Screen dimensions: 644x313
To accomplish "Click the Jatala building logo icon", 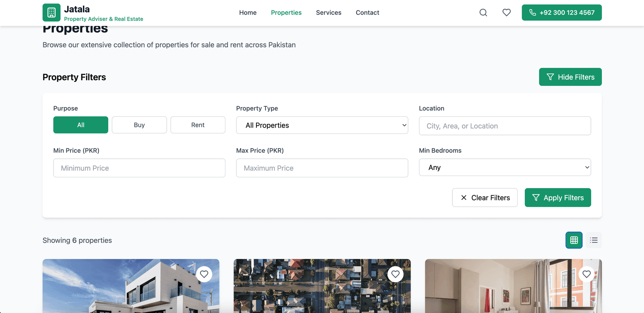I will coord(52,12).
